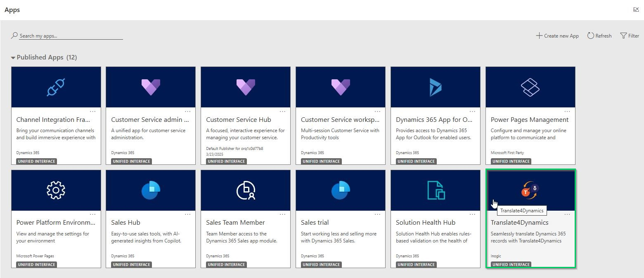Click the Power Platform Environment gear icon

coord(56,190)
